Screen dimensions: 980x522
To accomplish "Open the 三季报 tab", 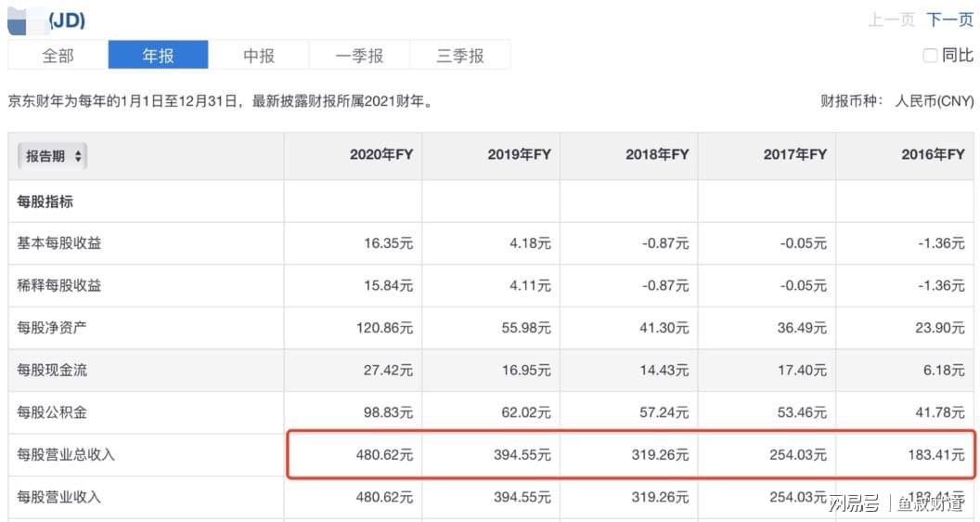I will point(460,56).
